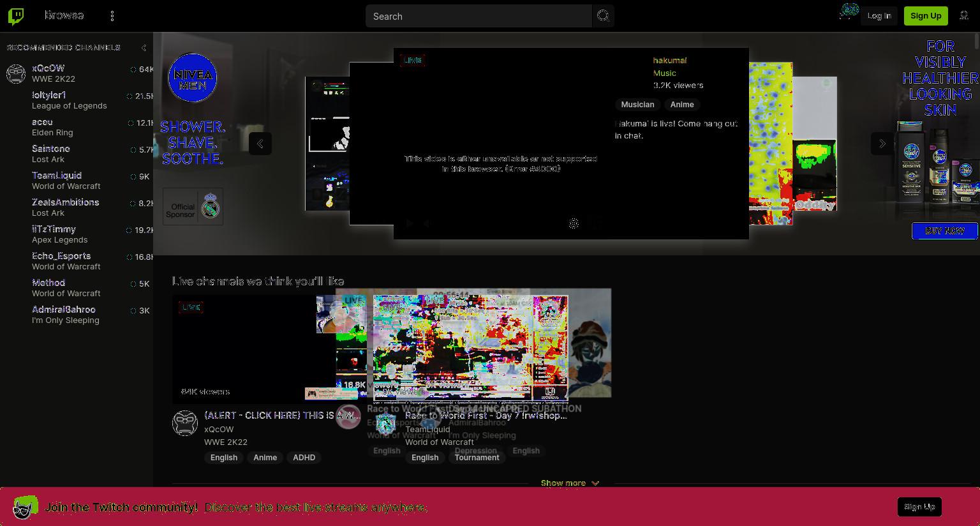Select yellow right carousel stream thumbnail

[x=771, y=144]
